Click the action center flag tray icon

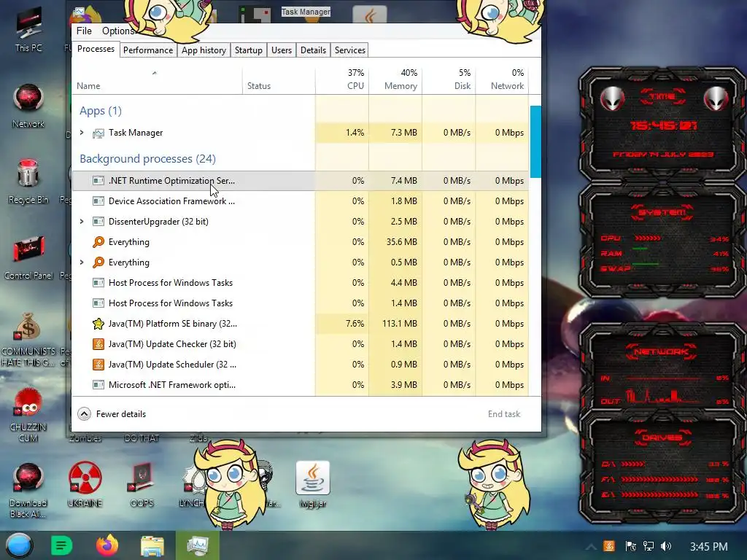(x=630, y=546)
